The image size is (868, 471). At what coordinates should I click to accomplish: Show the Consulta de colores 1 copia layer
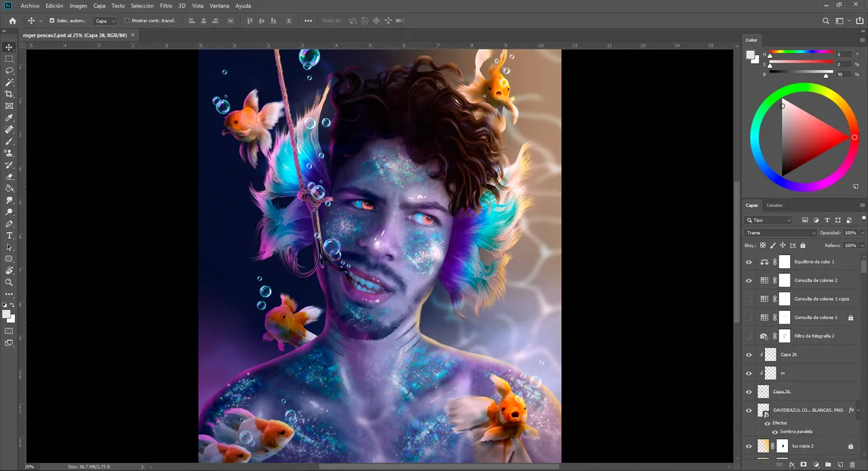749,299
